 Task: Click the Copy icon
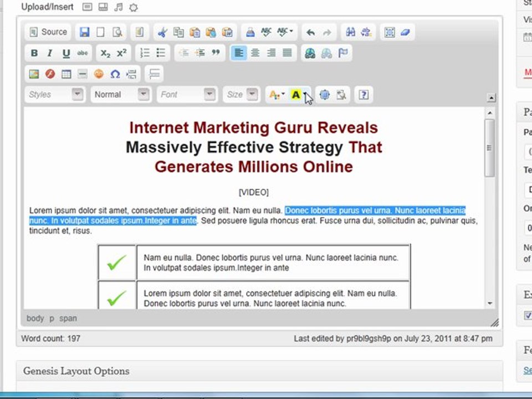(x=178, y=32)
